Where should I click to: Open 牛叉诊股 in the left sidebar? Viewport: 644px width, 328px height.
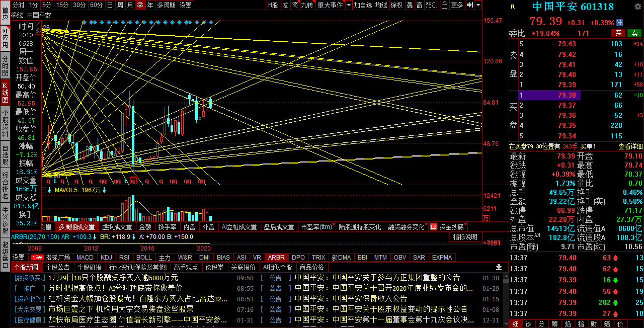pos(5,220)
